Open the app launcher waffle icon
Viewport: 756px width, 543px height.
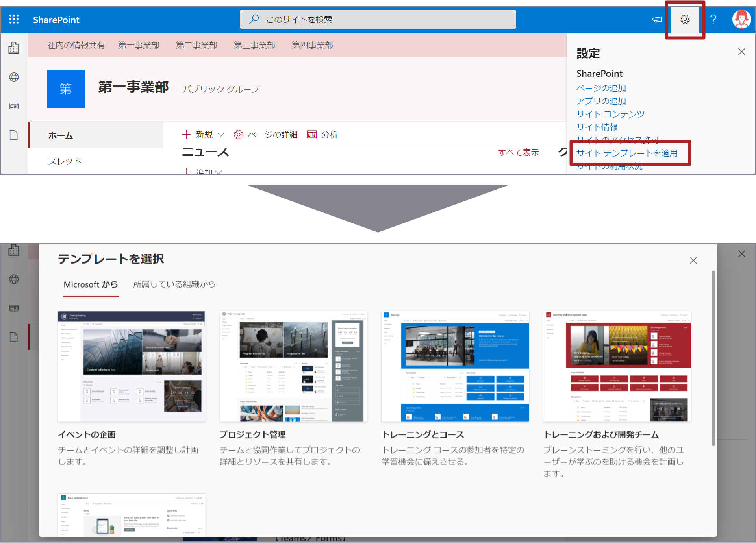[14, 19]
